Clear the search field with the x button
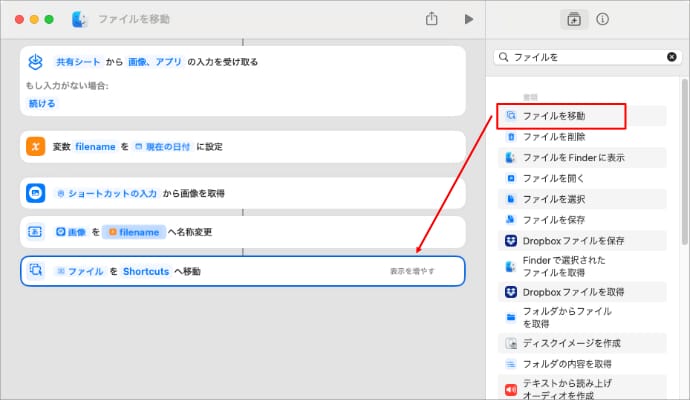 point(672,58)
